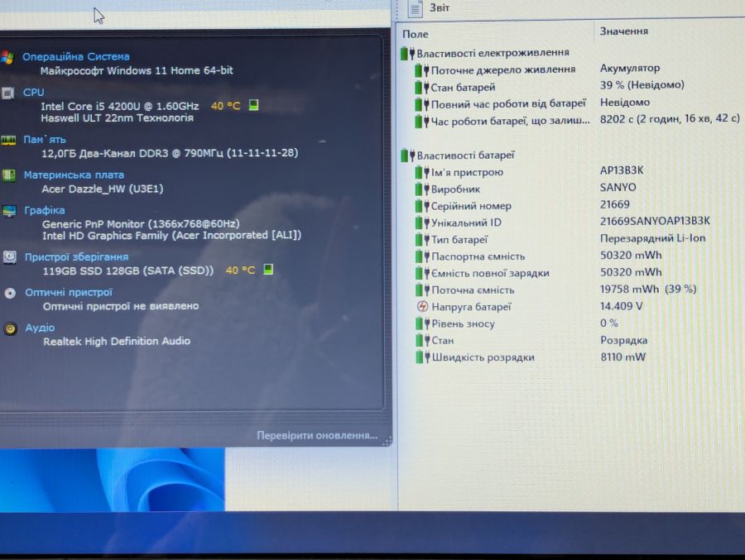This screenshot has width=745, height=560.
Task: Click the value 21669SANYOAP13B3K
Action: (x=655, y=222)
